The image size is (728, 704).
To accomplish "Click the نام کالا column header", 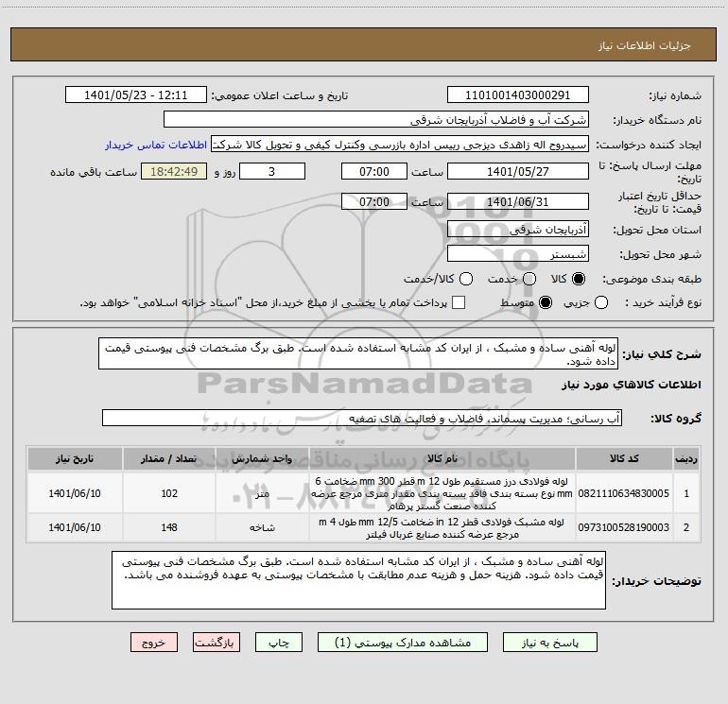I will pos(442,458).
